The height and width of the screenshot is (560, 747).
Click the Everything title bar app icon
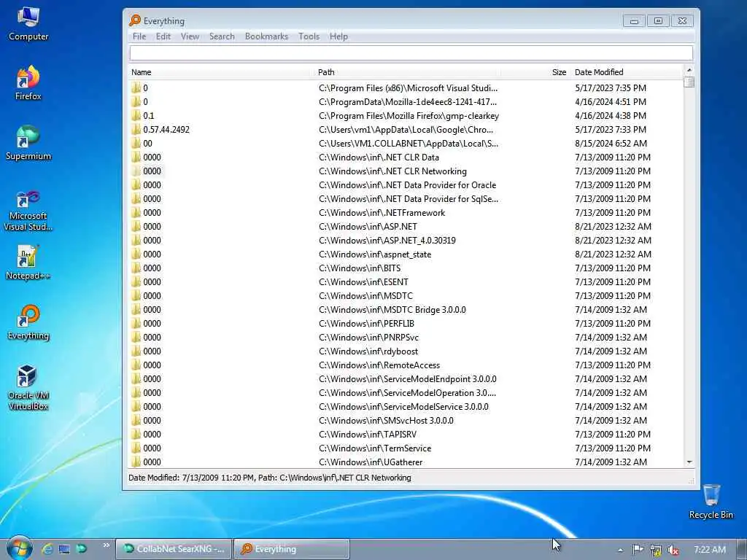[x=135, y=20]
